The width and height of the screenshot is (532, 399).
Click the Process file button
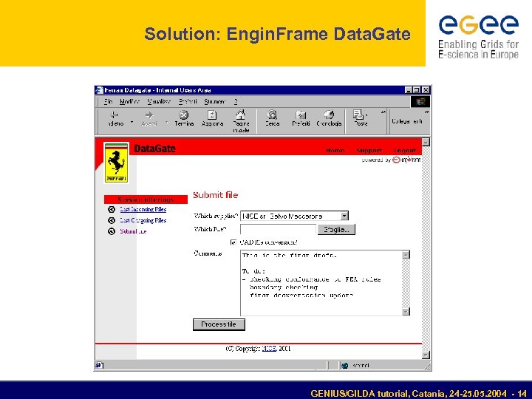point(219,324)
